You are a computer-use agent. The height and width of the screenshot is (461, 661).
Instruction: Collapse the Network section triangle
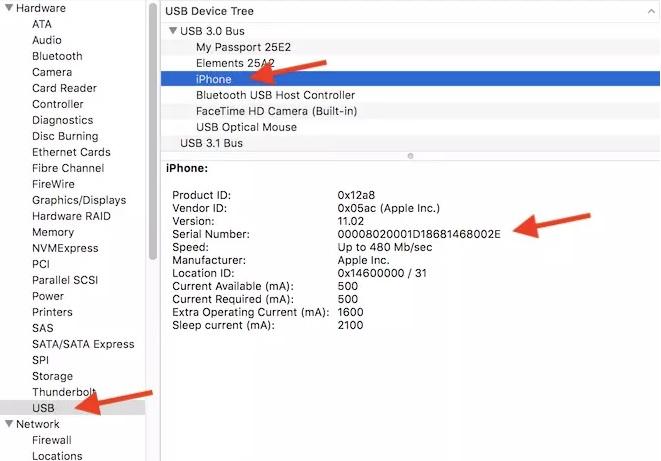(8, 423)
